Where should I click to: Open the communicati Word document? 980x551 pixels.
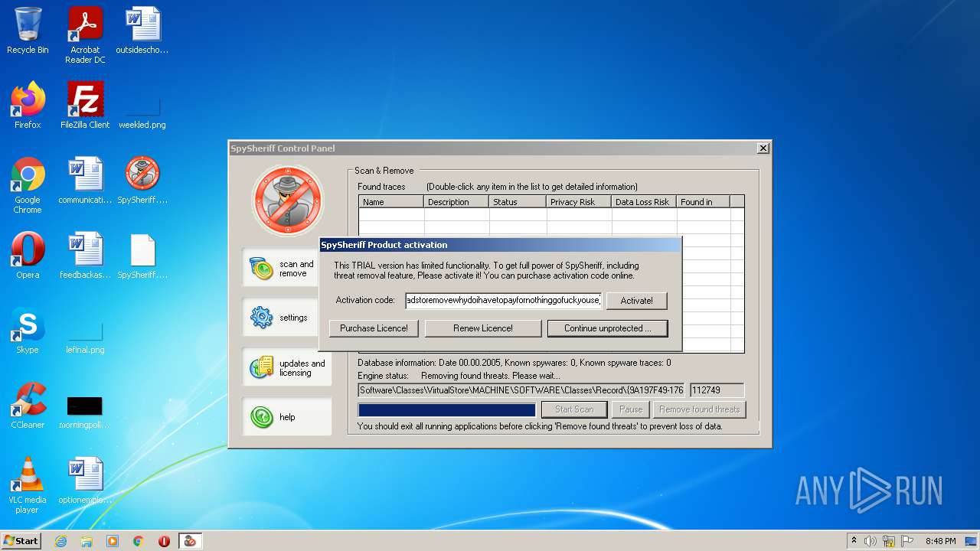tap(85, 181)
